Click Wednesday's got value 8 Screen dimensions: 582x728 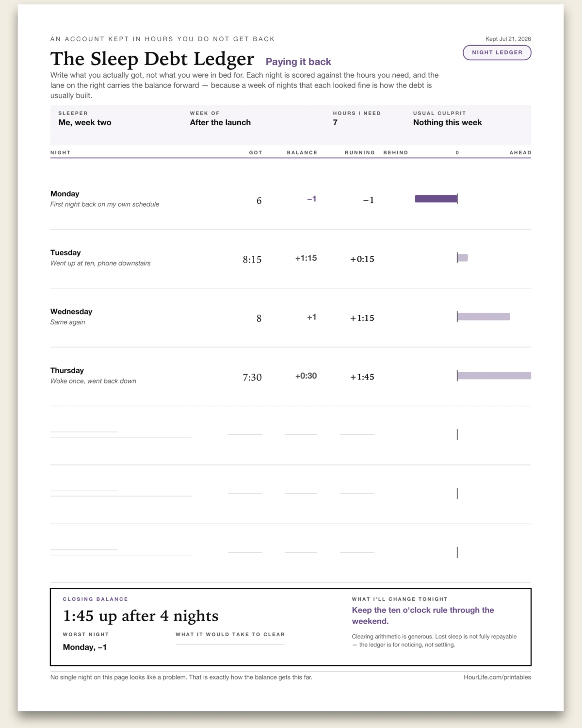(259, 318)
